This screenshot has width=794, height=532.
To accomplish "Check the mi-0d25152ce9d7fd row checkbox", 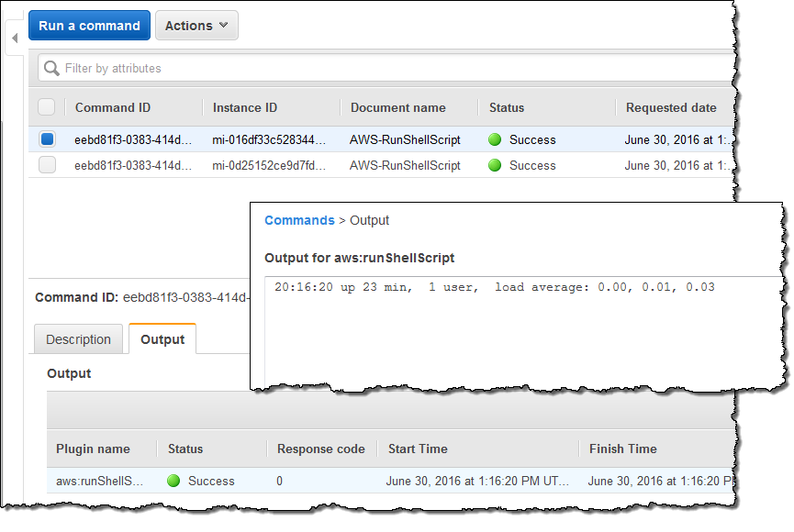I will pyautogui.click(x=47, y=165).
